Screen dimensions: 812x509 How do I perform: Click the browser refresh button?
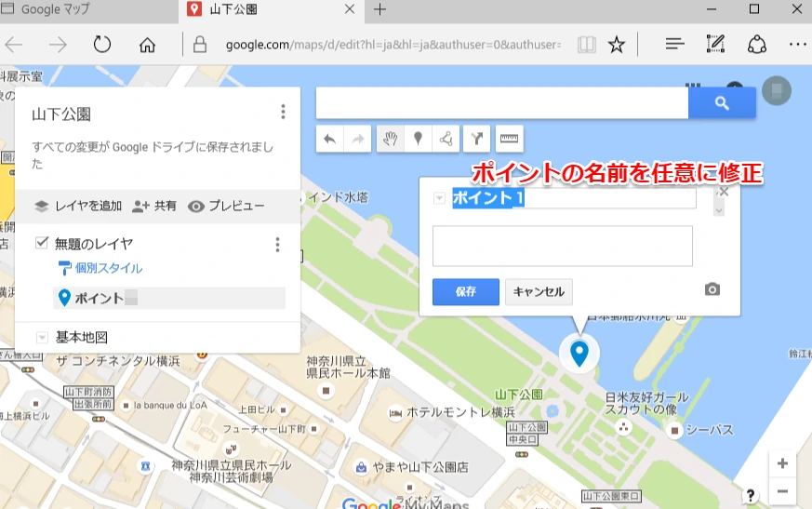[x=102, y=45]
